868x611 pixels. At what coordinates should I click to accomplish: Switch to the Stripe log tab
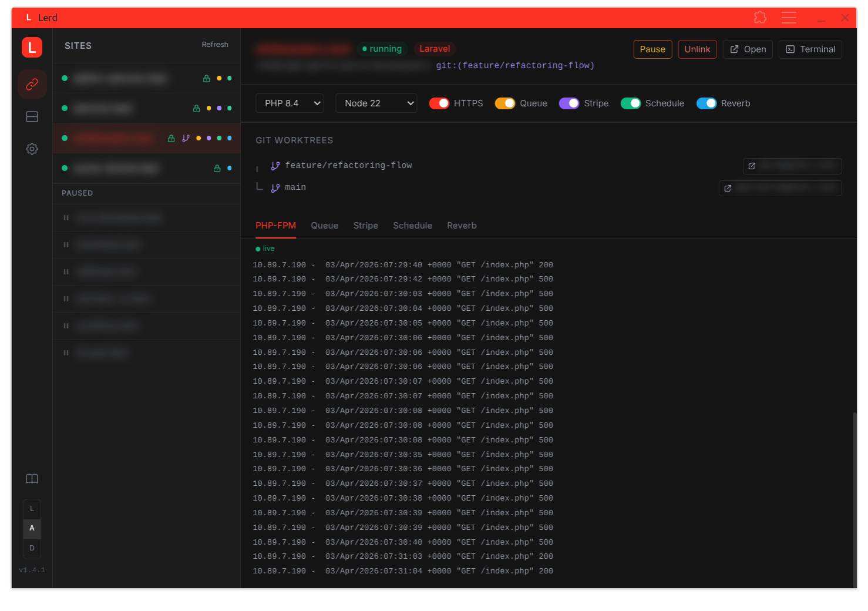point(365,226)
